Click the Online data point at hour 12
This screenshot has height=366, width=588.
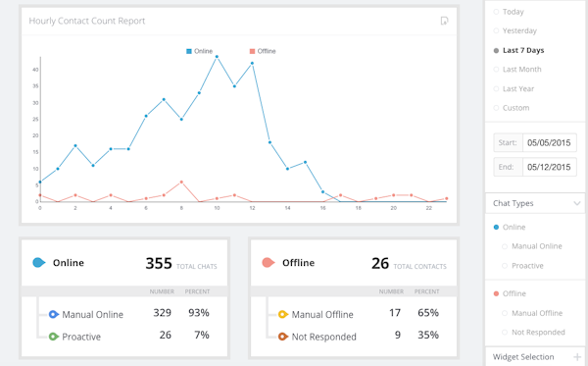click(x=252, y=64)
